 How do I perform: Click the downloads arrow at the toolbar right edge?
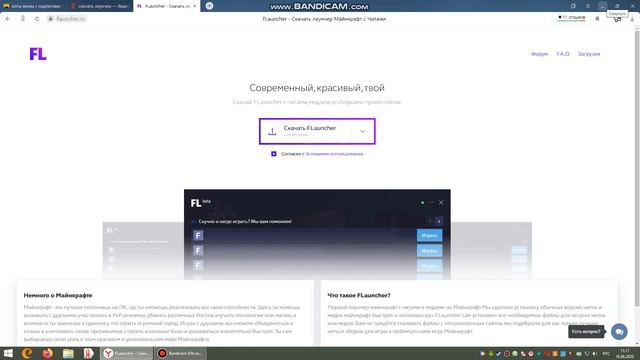[x=632, y=19]
